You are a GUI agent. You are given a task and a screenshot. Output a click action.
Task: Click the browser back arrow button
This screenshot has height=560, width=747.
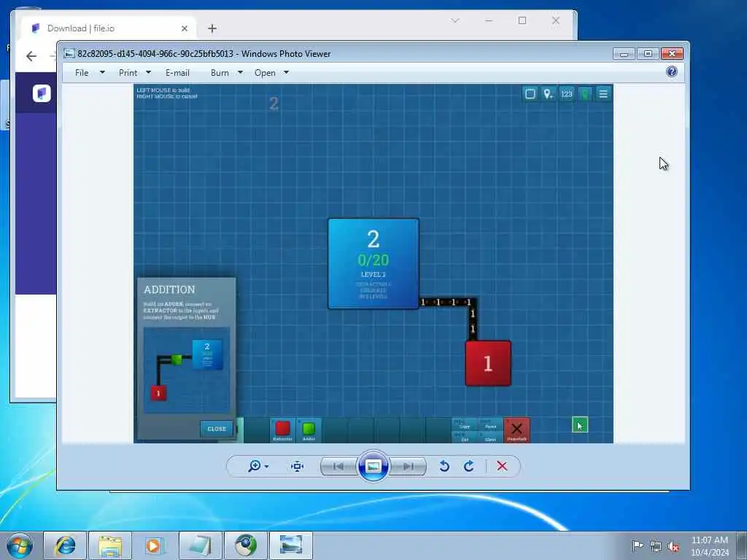[31, 56]
